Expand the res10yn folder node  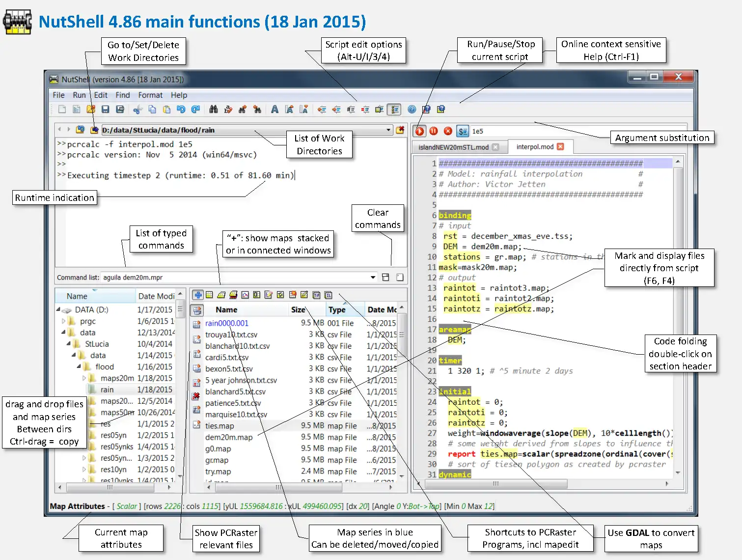coord(84,469)
